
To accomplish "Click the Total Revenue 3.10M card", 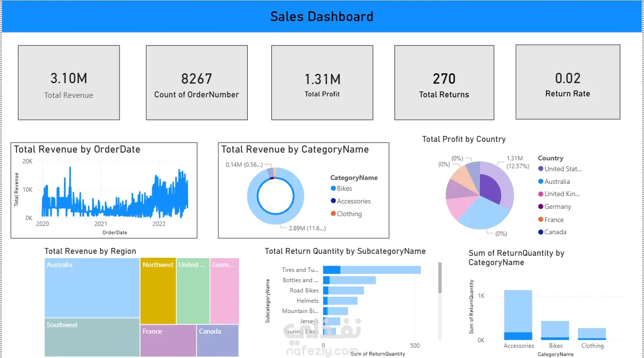I will point(69,83).
